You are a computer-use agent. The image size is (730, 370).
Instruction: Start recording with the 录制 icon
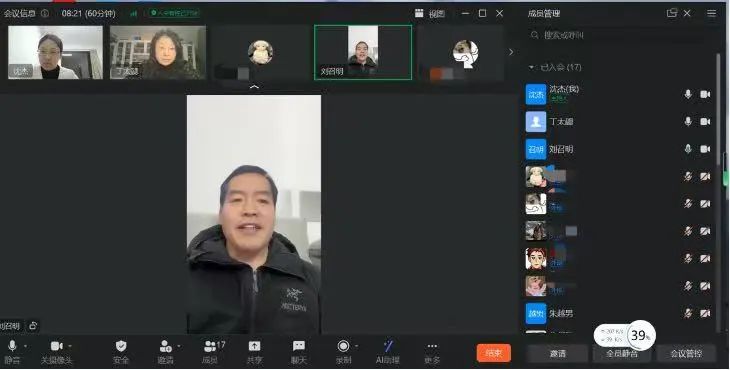click(x=343, y=346)
